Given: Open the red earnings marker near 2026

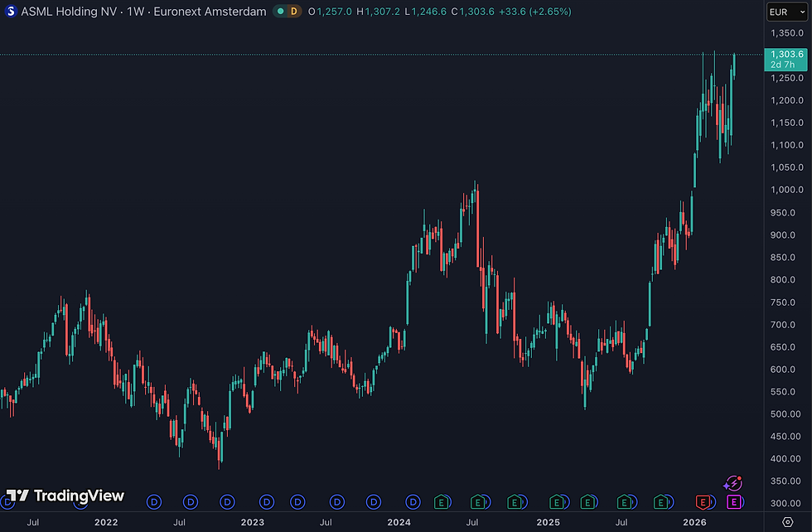Looking at the screenshot, I should [x=703, y=502].
